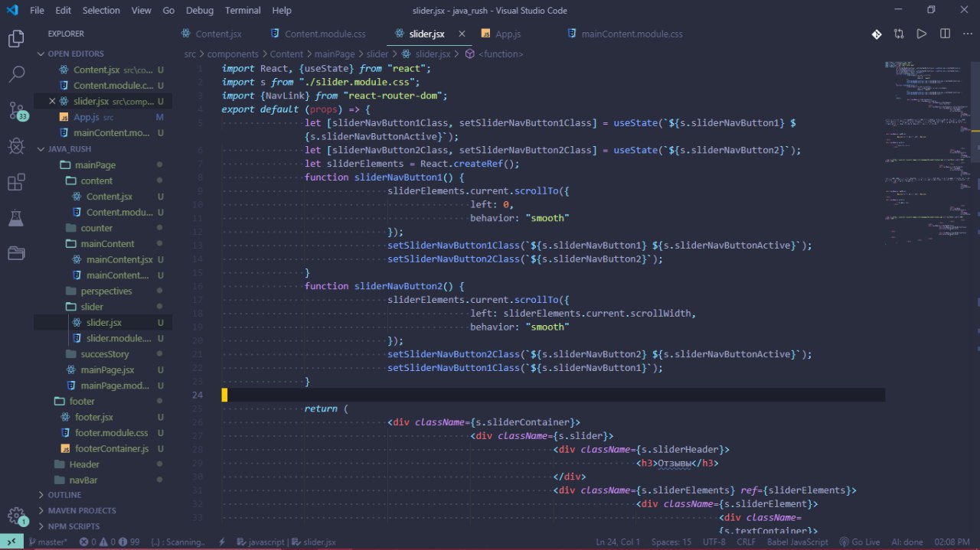Image resolution: width=980 pixels, height=550 pixels.
Task: Click the master branch in status bar
Action: click(x=47, y=542)
